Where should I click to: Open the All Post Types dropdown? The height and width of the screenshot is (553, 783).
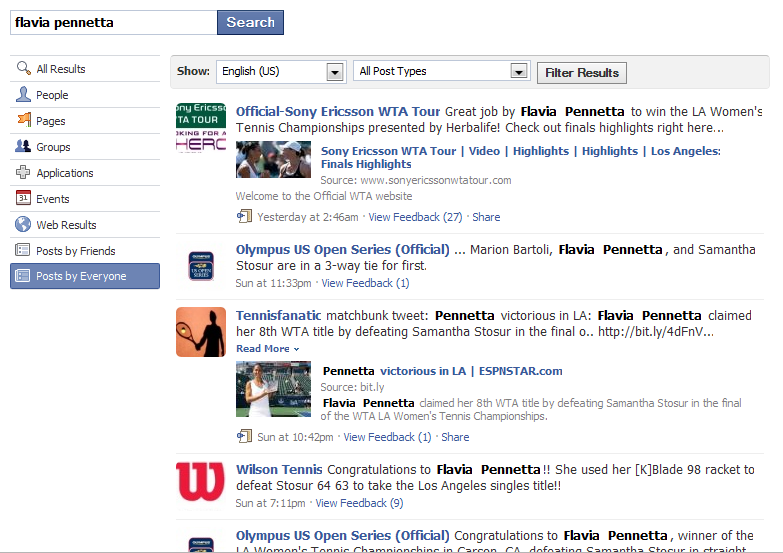[441, 71]
